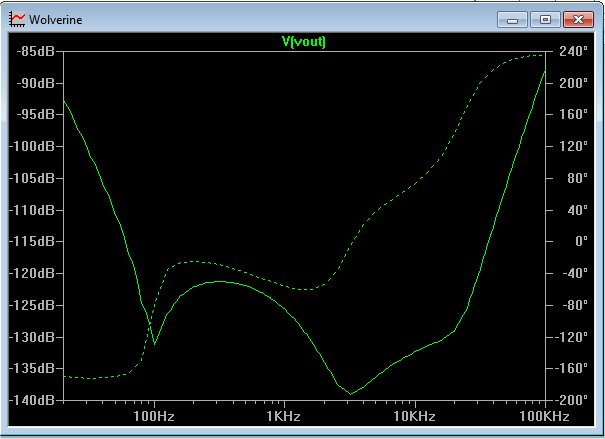Click the -85dB magnitude axis label
The width and height of the screenshot is (605, 439).
point(35,51)
